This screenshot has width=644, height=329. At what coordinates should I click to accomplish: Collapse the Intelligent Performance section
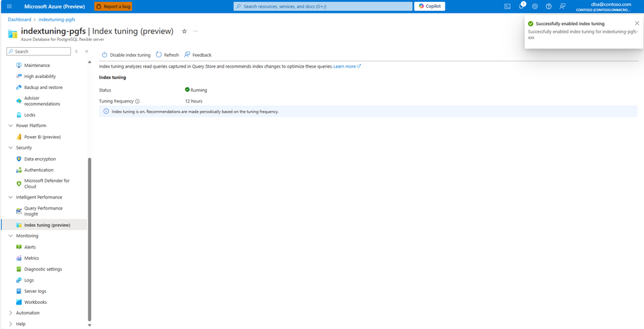tap(11, 197)
